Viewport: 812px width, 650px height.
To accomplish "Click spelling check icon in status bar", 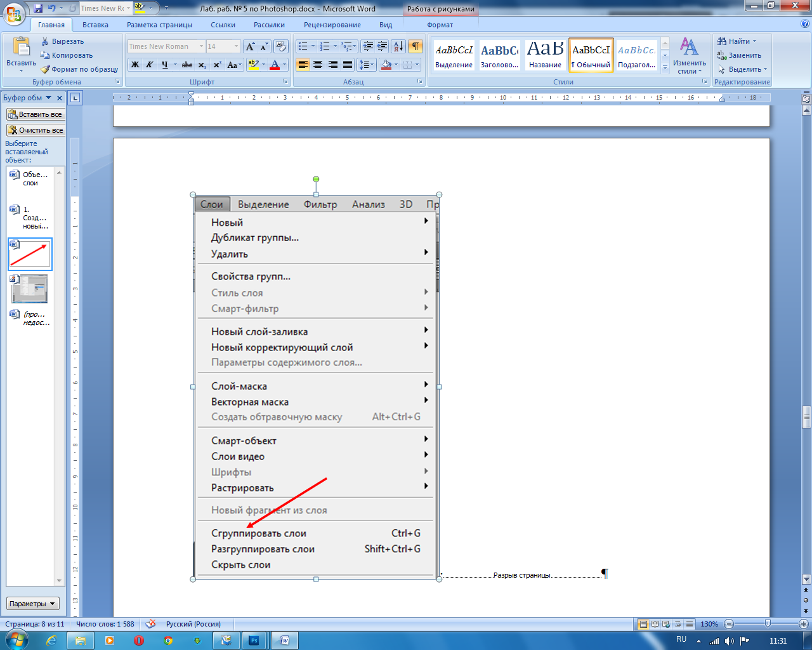I will 150,624.
